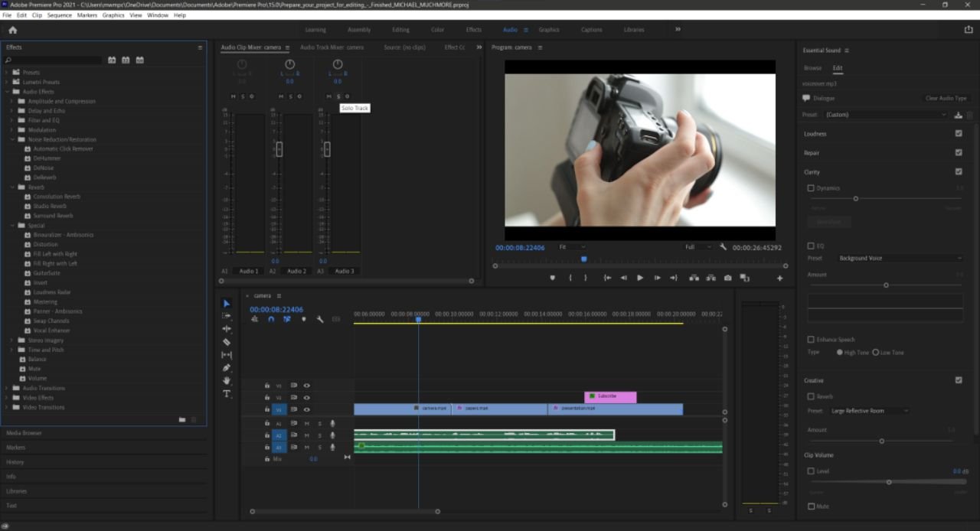Viewport: 980px width, 531px height.
Task: Toggle Snap in the timeline
Action: pos(271,319)
